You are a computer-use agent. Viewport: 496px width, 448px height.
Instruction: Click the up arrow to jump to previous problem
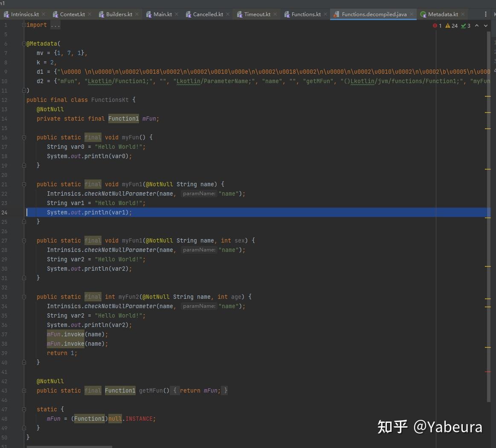pos(477,26)
